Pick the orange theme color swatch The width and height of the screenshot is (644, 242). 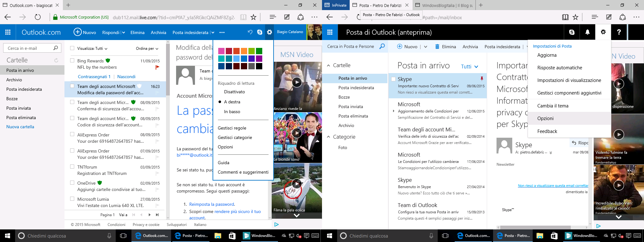tap(244, 51)
